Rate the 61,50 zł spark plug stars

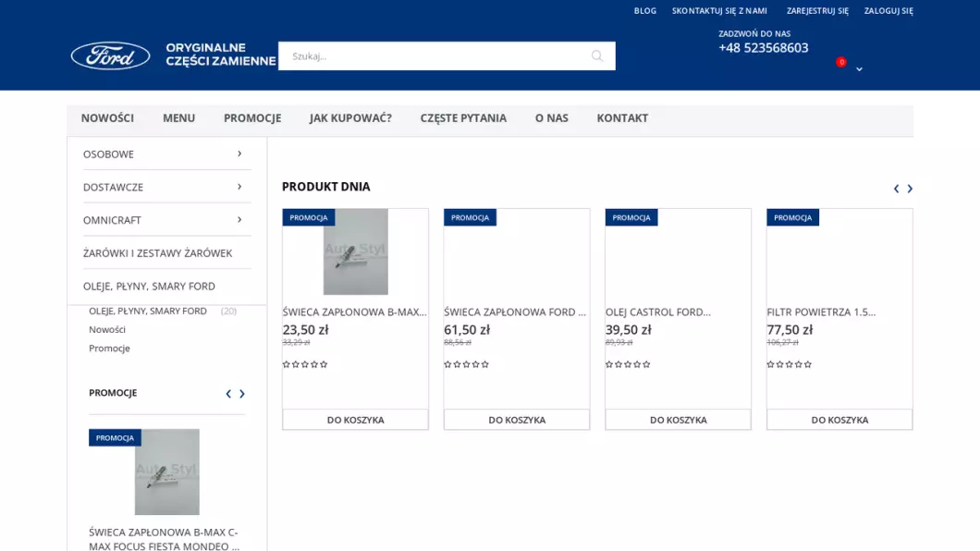[x=466, y=364]
